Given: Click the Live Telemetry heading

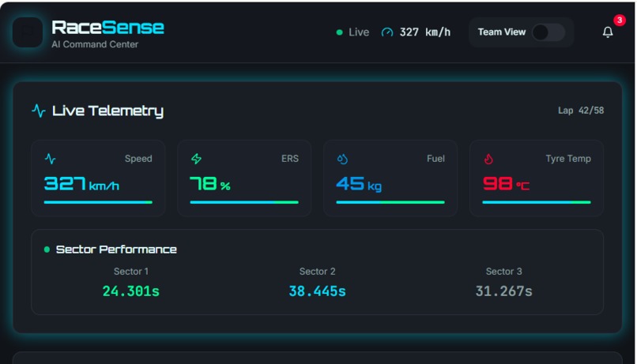Looking at the screenshot, I should 107,111.
